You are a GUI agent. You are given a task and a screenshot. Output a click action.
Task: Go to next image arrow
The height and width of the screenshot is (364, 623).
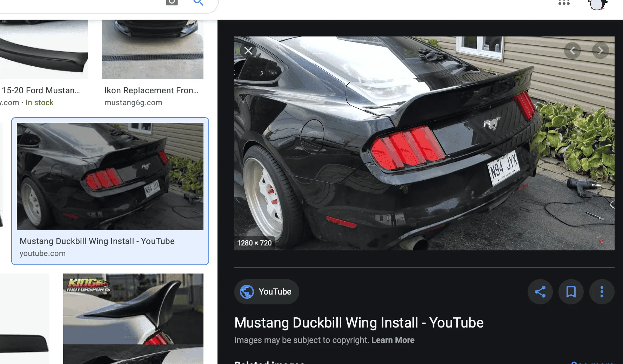[601, 51]
